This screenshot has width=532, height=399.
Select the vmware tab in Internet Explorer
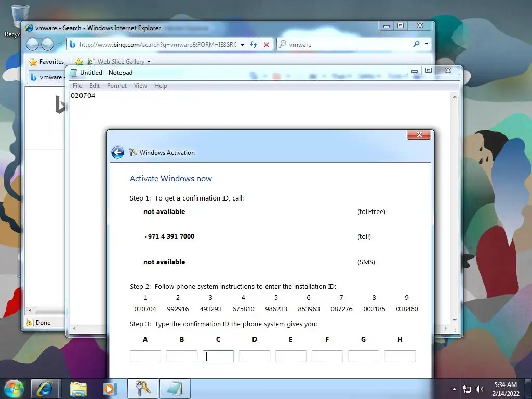47,77
